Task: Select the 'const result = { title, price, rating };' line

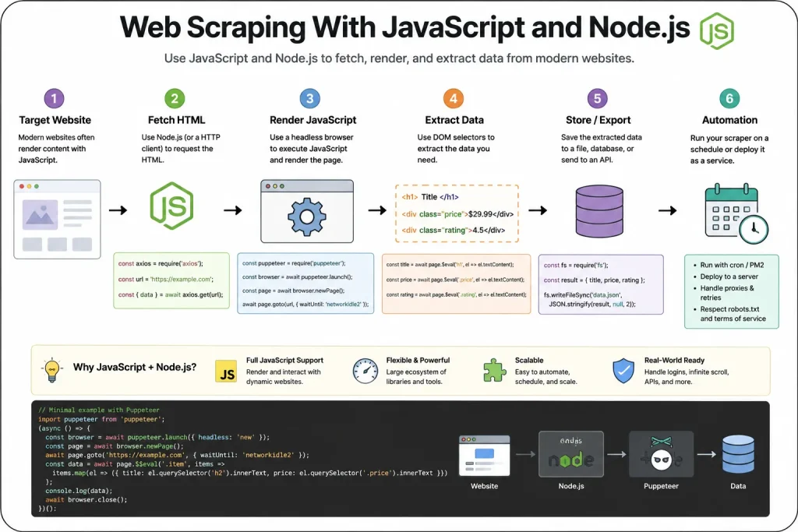Action: [x=594, y=280]
